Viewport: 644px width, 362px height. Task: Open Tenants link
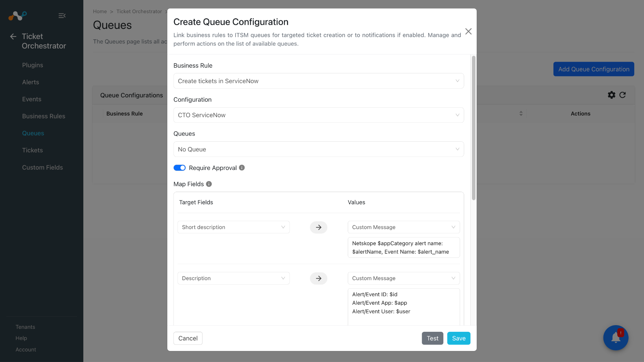(x=25, y=327)
